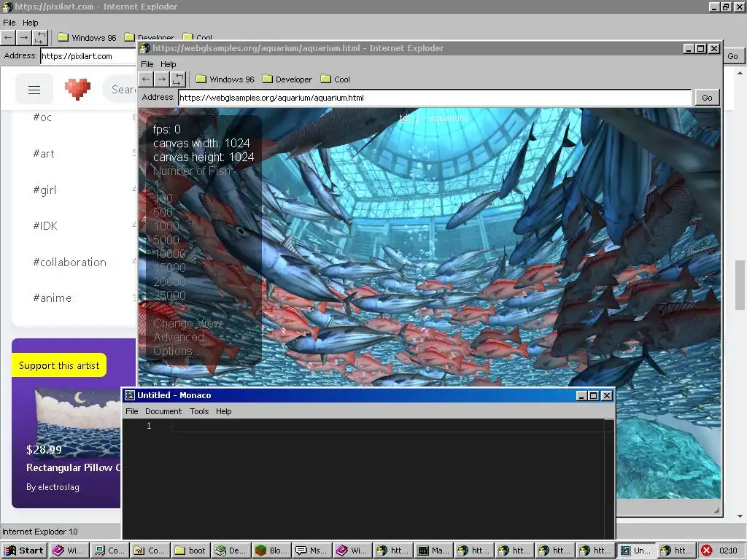Click the Monaco title bar document icon
Viewport: 747px width, 560px height.
(x=130, y=395)
